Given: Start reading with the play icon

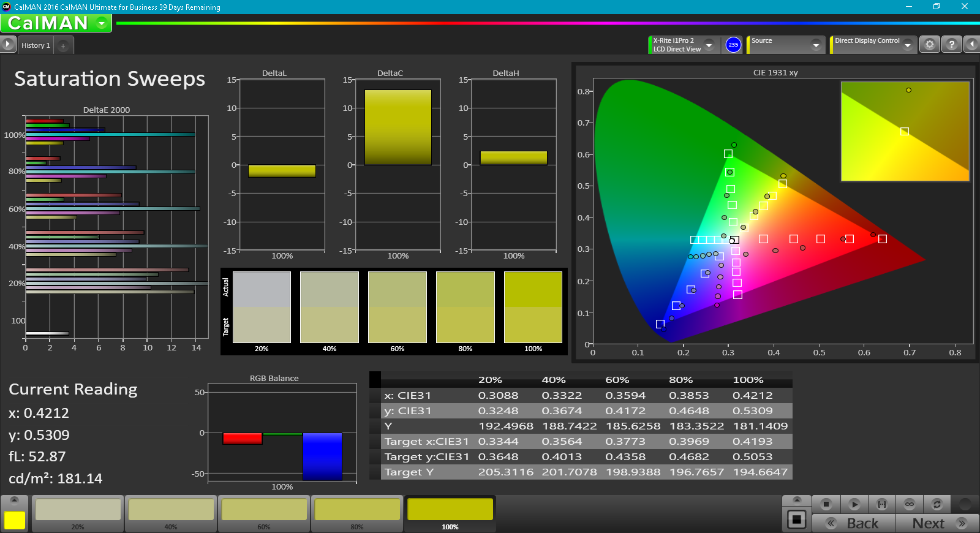Looking at the screenshot, I should 854,504.
